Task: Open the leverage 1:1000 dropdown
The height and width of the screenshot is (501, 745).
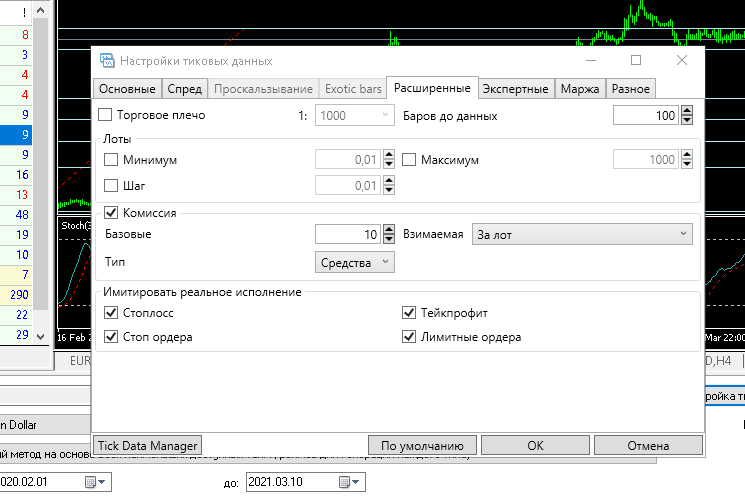Action: tap(354, 115)
